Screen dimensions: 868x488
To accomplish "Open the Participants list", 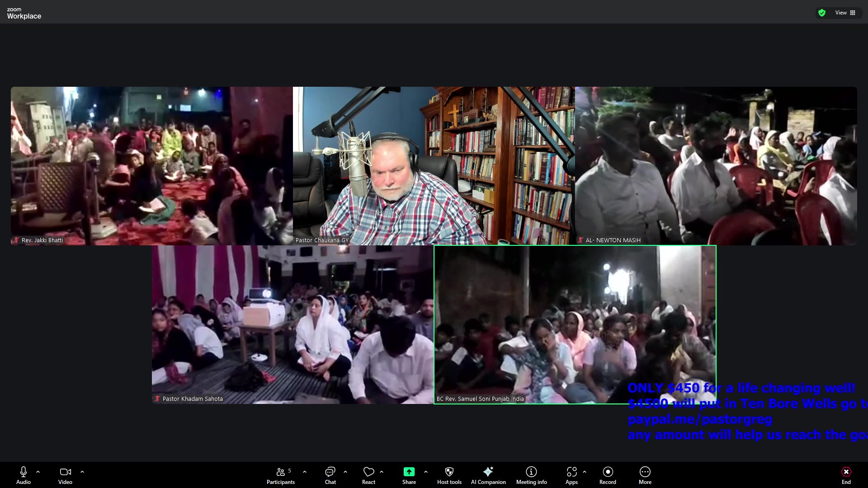I will (x=280, y=475).
